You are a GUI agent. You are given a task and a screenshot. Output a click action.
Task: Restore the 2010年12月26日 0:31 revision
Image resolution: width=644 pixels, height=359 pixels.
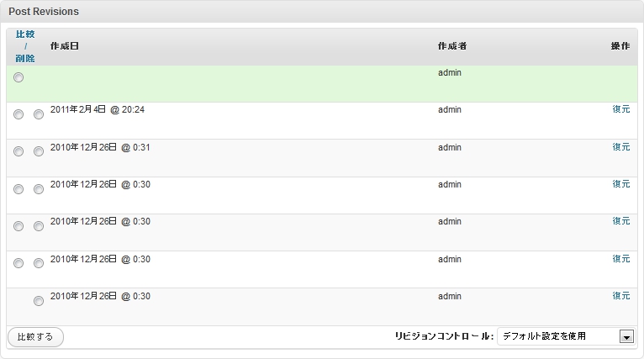620,146
